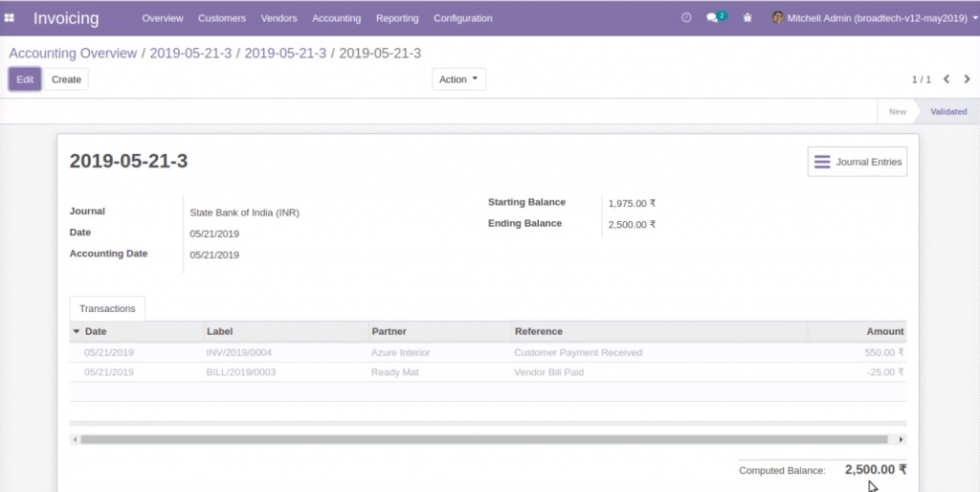
Task: Click Customer Payment Received reference
Action: pos(578,352)
